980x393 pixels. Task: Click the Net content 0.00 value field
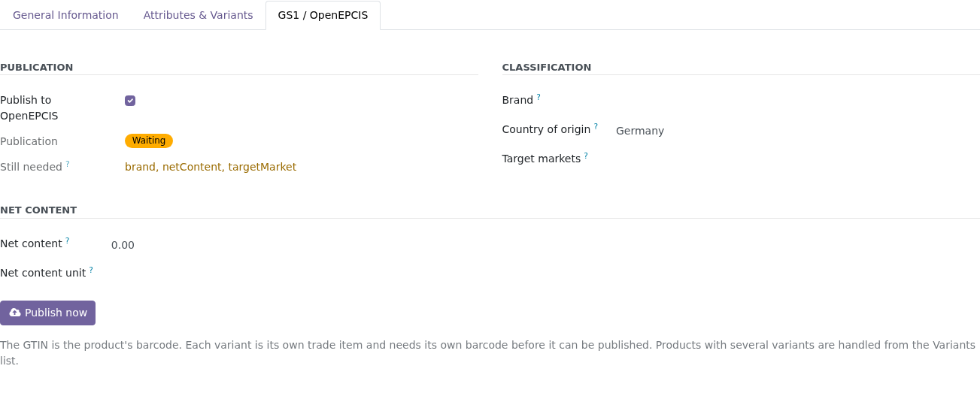click(293, 245)
